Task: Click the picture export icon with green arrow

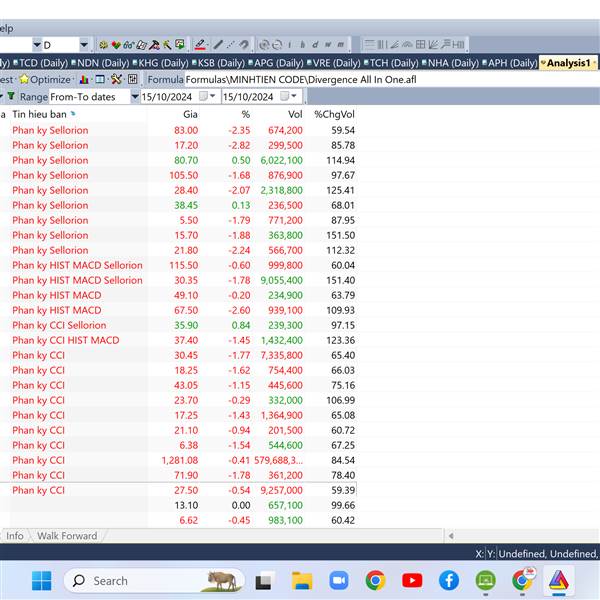Action: coord(179,45)
